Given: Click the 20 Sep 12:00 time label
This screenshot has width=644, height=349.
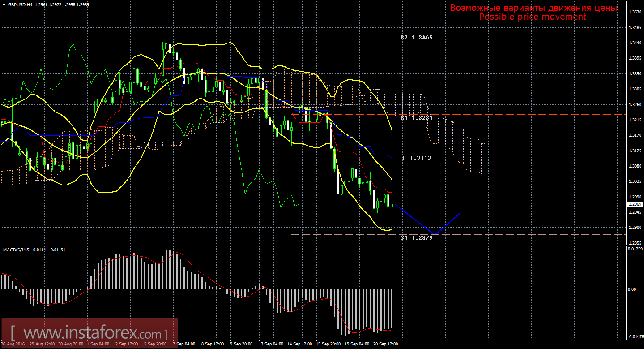Looking at the screenshot, I should [386, 344].
